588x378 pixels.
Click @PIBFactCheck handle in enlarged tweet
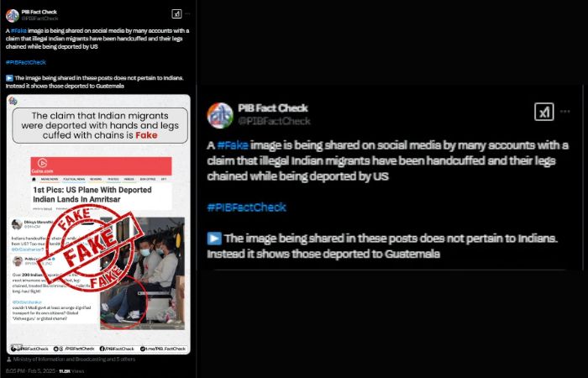pyautogui.click(x=274, y=121)
